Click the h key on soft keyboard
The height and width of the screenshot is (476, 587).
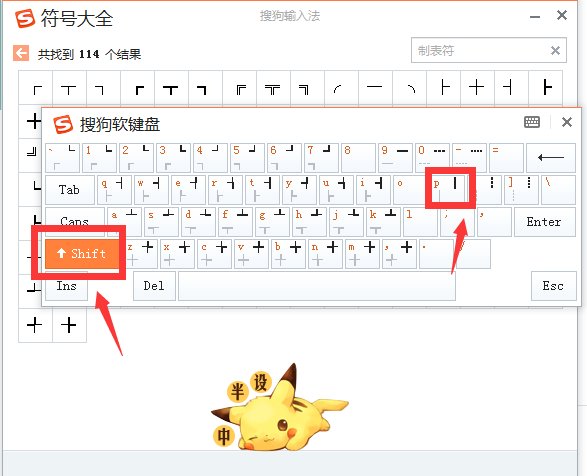pyautogui.click(x=310, y=222)
